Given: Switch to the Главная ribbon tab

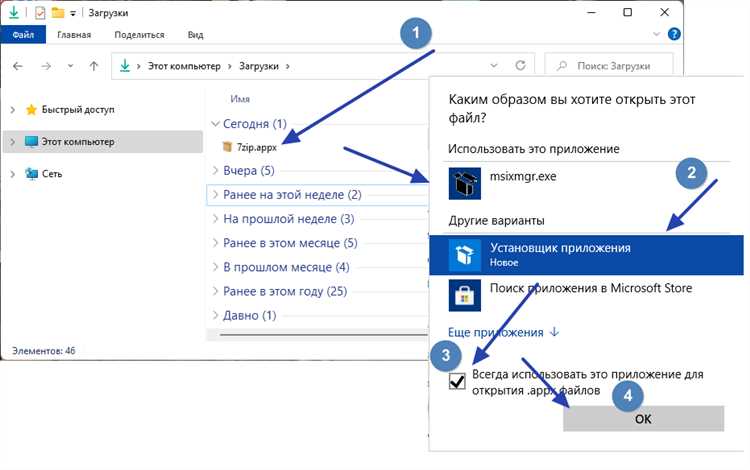Looking at the screenshot, I should [x=74, y=34].
